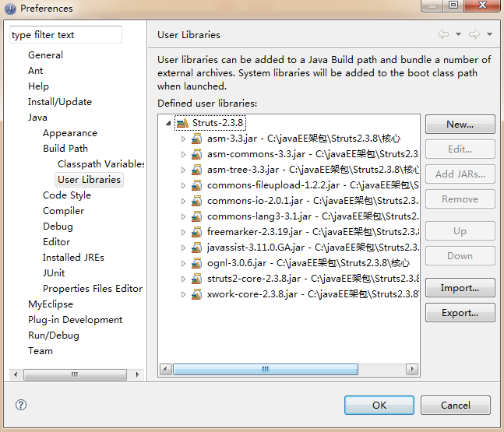Select MyEclipse preferences
The width and height of the screenshot is (504, 432).
coord(51,304)
